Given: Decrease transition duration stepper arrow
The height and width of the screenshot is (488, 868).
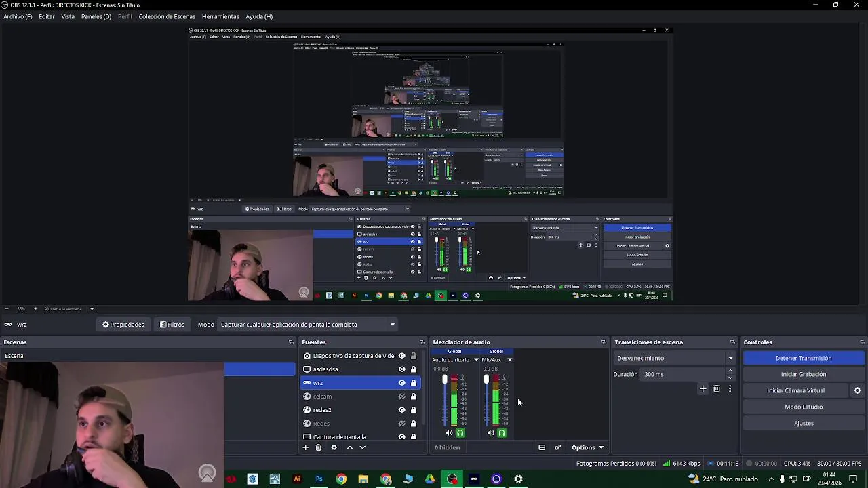Looking at the screenshot, I should [x=730, y=378].
